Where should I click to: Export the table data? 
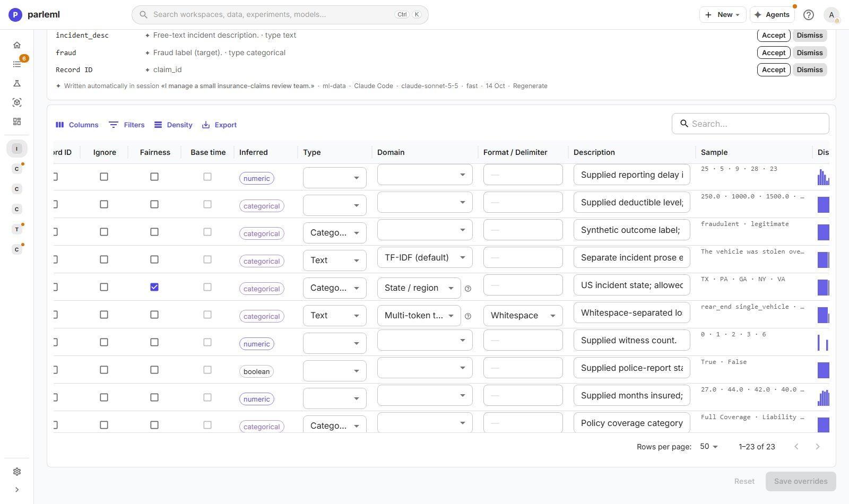tap(219, 125)
